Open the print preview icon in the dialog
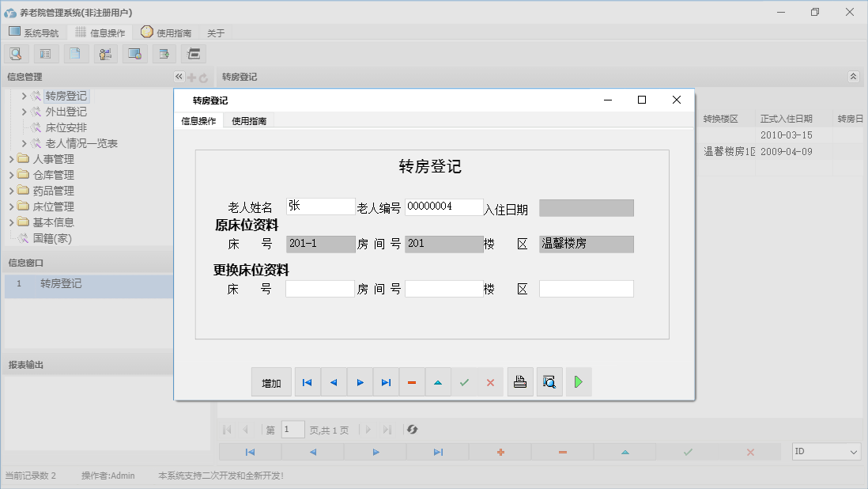Viewport: 868px width, 489px height. click(x=549, y=381)
